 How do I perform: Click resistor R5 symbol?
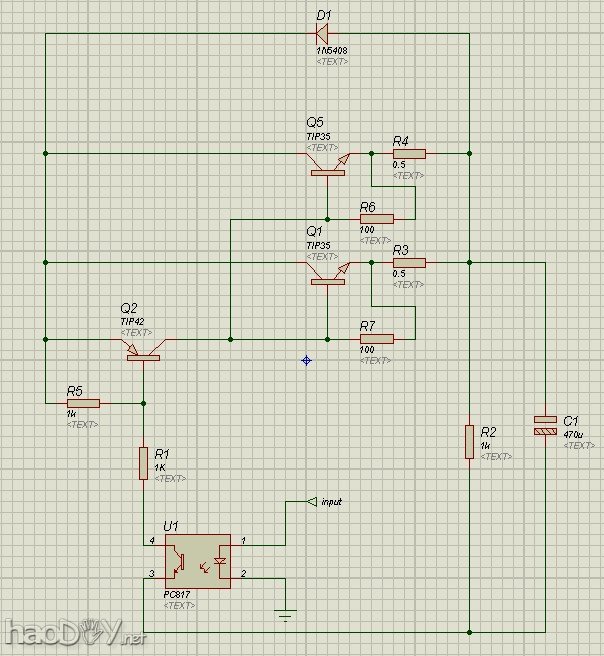click(x=83, y=403)
